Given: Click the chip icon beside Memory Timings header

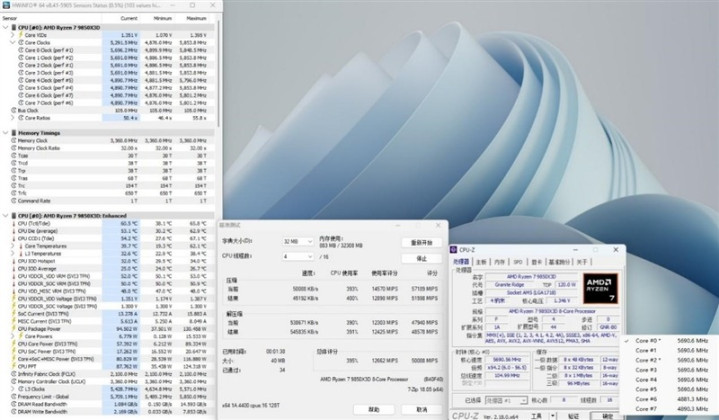Looking at the screenshot, I should (14, 133).
